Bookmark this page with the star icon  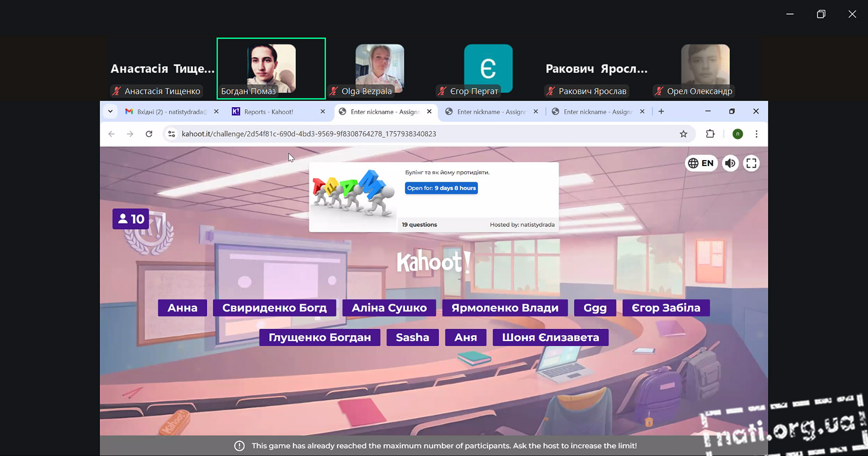click(x=684, y=134)
